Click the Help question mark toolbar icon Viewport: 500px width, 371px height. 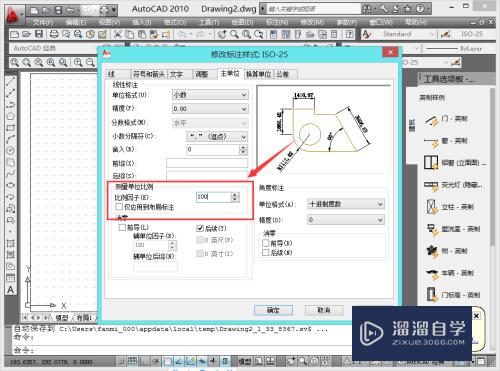tap(350, 34)
